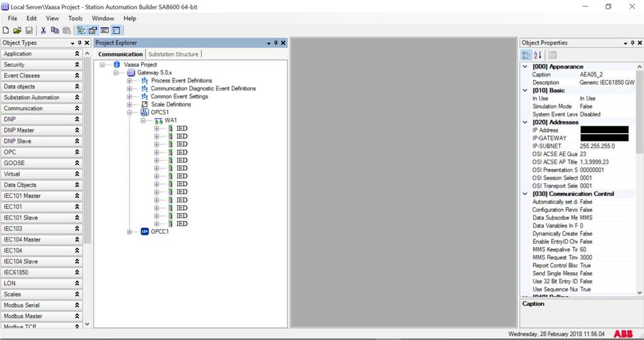
Task: Click the Scale Definitions icon
Action: point(145,104)
